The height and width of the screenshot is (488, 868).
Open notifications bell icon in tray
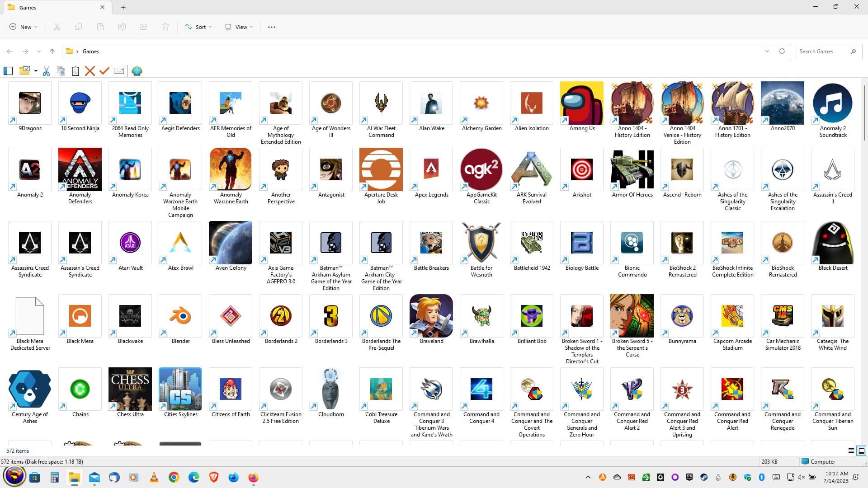point(856,477)
